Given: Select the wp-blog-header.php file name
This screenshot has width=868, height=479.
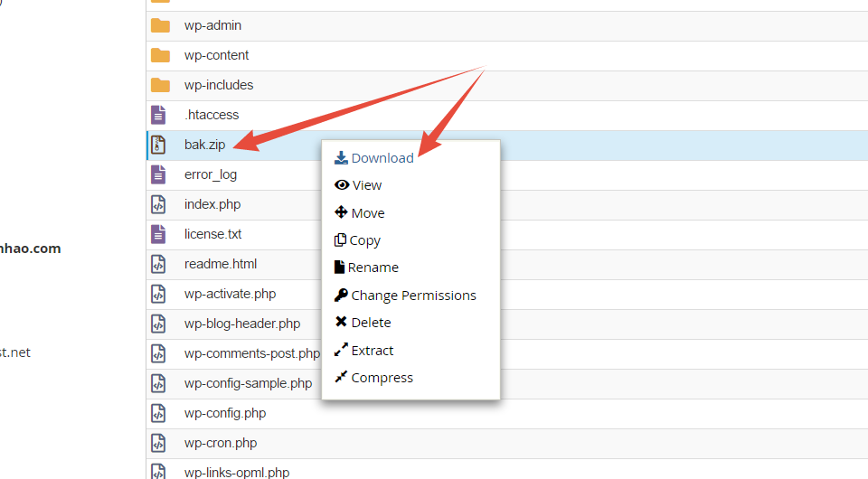Looking at the screenshot, I should [x=242, y=324].
